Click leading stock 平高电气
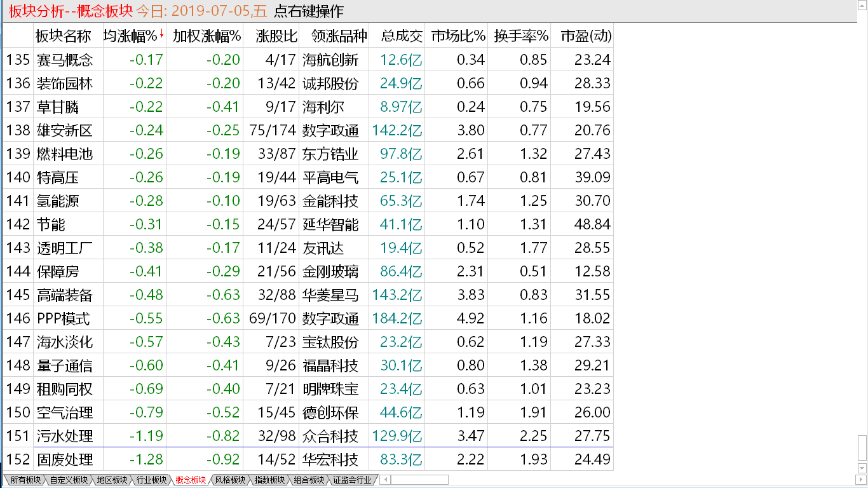 tap(330, 177)
